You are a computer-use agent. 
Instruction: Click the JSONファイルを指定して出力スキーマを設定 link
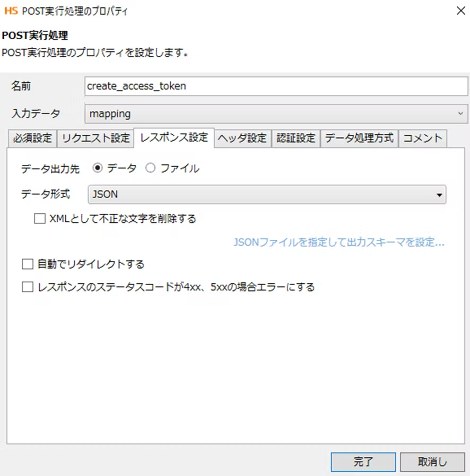tap(338, 243)
